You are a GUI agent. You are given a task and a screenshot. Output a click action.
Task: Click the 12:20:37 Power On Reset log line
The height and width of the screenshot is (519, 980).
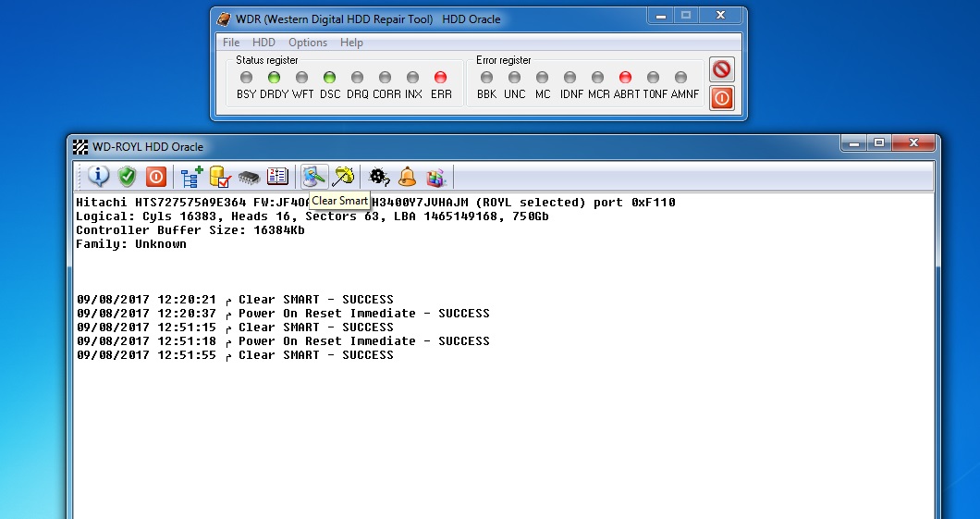(x=283, y=314)
